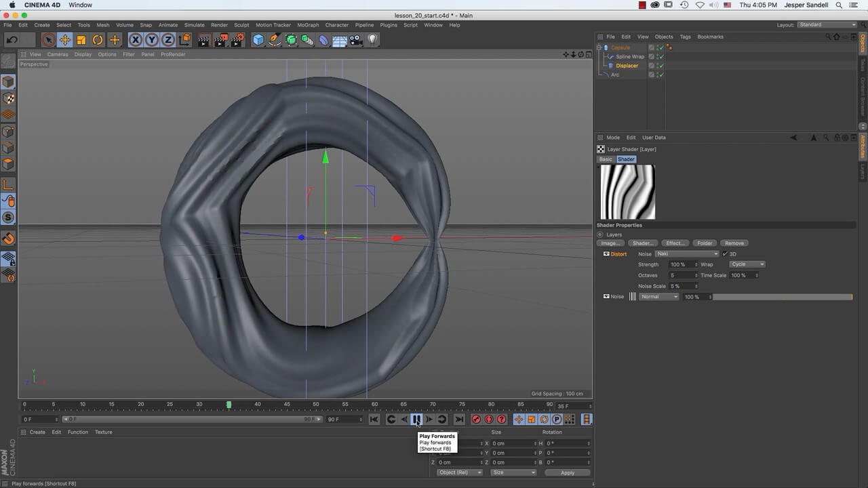The height and width of the screenshot is (488, 868).
Task: Open the Wrap dropdown set to Cycle
Action: pyautogui.click(x=746, y=264)
